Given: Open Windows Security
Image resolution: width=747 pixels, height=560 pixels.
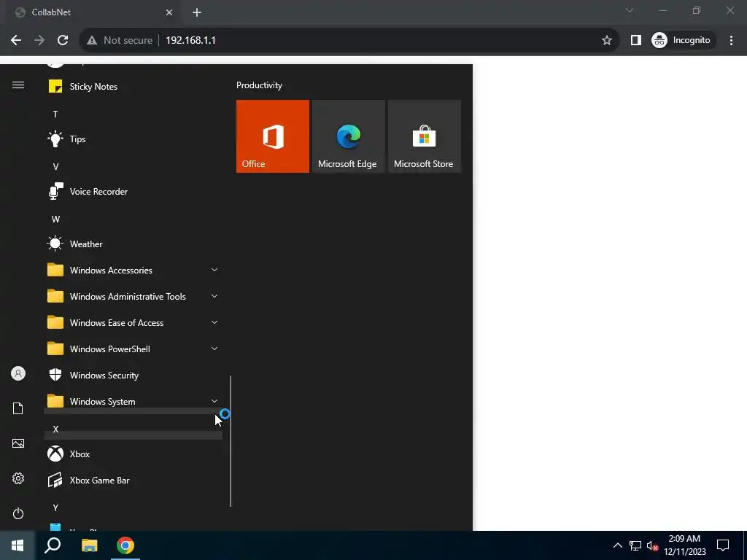Looking at the screenshot, I should coord(133,376).
